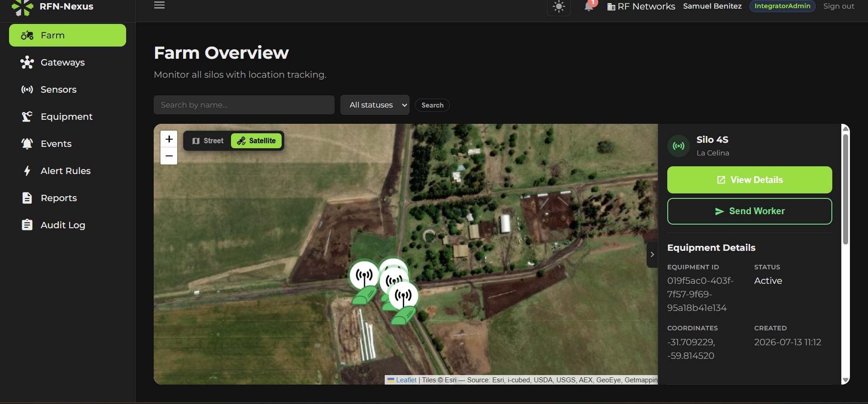Open the Leaflet attribution link

pos(406,380)
